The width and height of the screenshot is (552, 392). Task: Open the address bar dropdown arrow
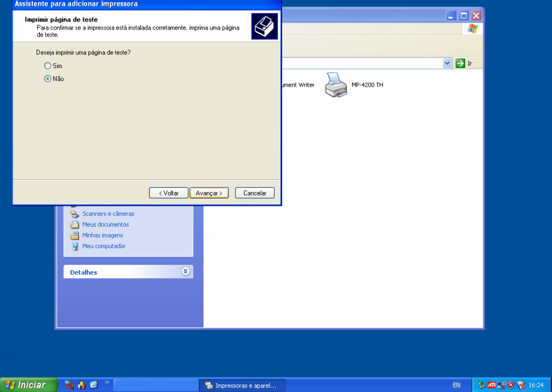click(x=447, y=63)
